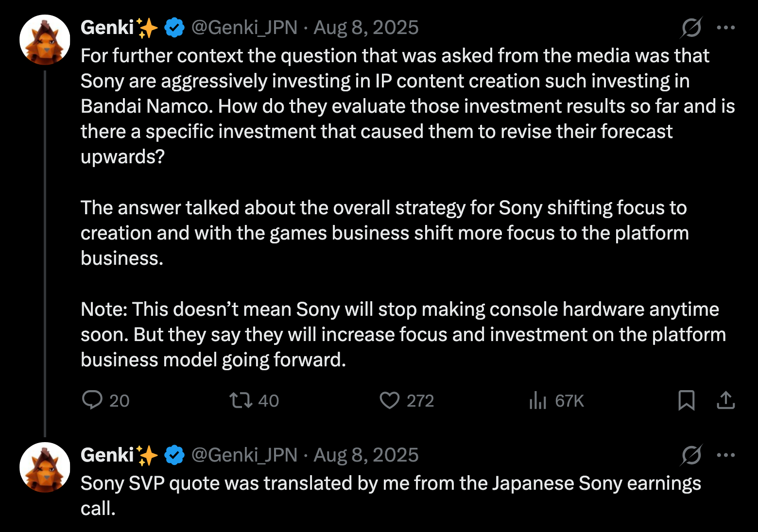This screenshot has height=532, width=758.
Task: Open the Sony SVP quote tweet text
Action: coord(391,496)
